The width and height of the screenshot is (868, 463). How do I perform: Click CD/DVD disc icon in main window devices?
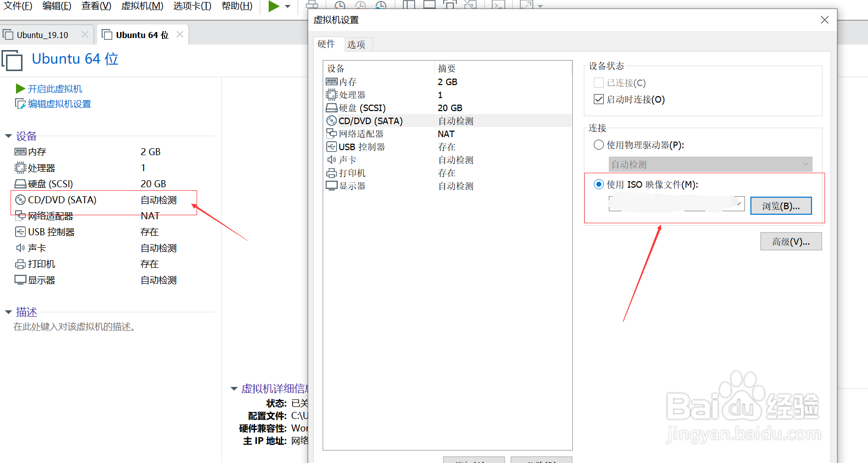click(x=21, y=200)
